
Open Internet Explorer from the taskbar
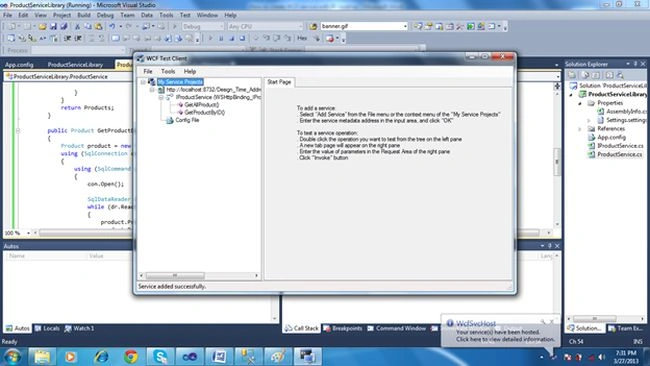coord(102,356)
